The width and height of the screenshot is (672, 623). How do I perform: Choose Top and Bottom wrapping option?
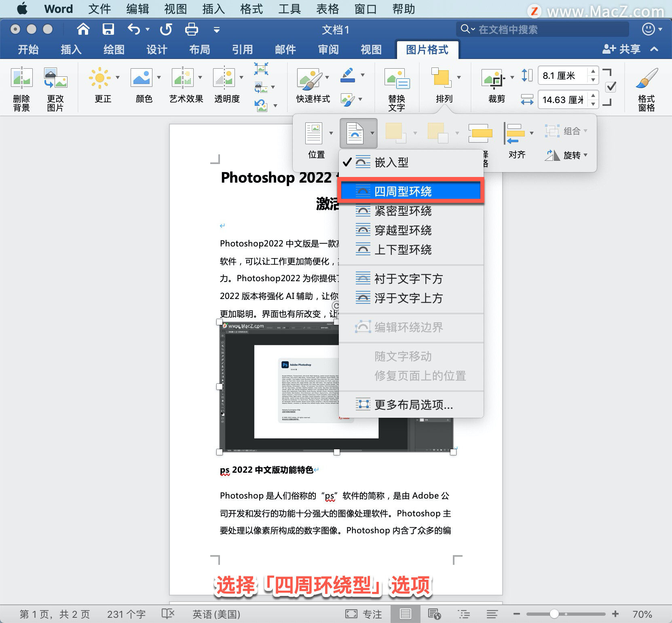pos(411,250)
